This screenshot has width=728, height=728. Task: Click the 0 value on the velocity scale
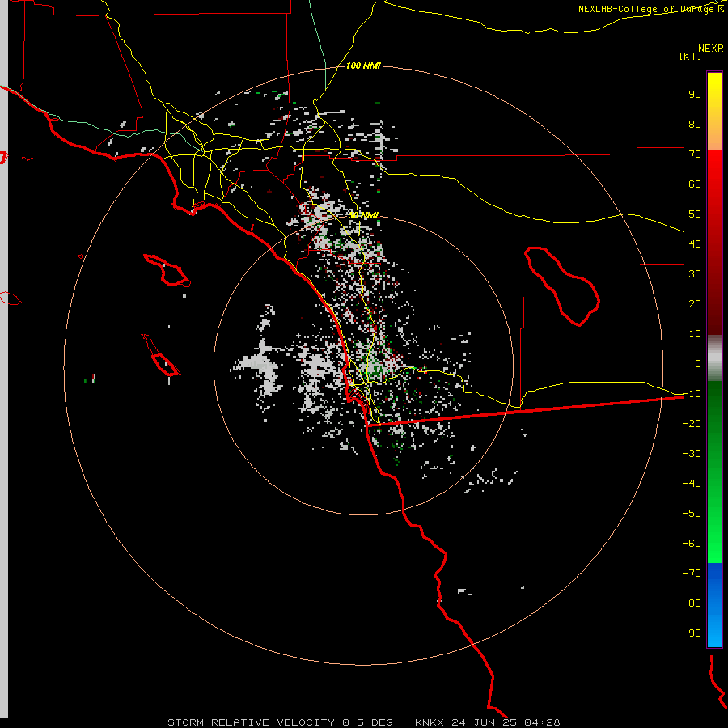coord(698,364)
